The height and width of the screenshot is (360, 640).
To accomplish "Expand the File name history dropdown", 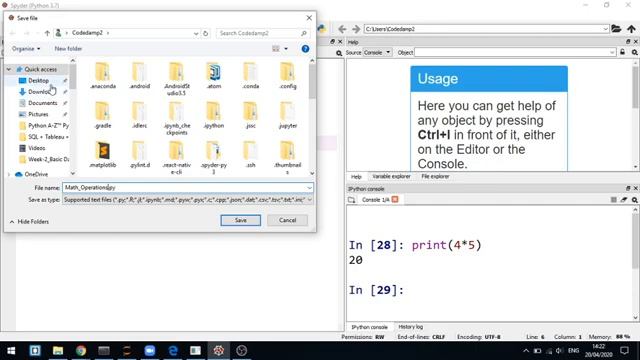I will 309,188.
